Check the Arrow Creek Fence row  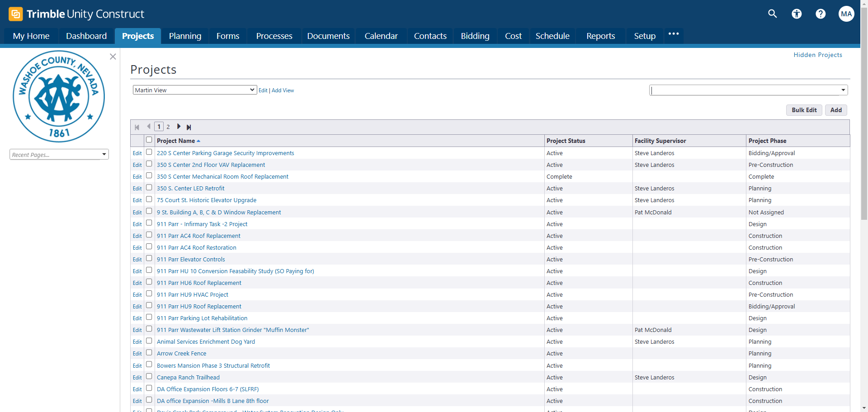149,352
